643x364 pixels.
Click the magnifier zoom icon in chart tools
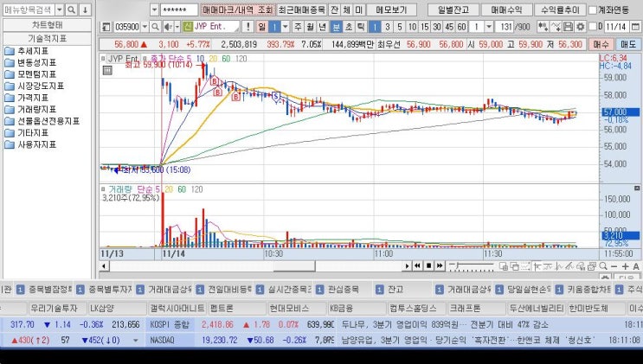click(603, 266)
